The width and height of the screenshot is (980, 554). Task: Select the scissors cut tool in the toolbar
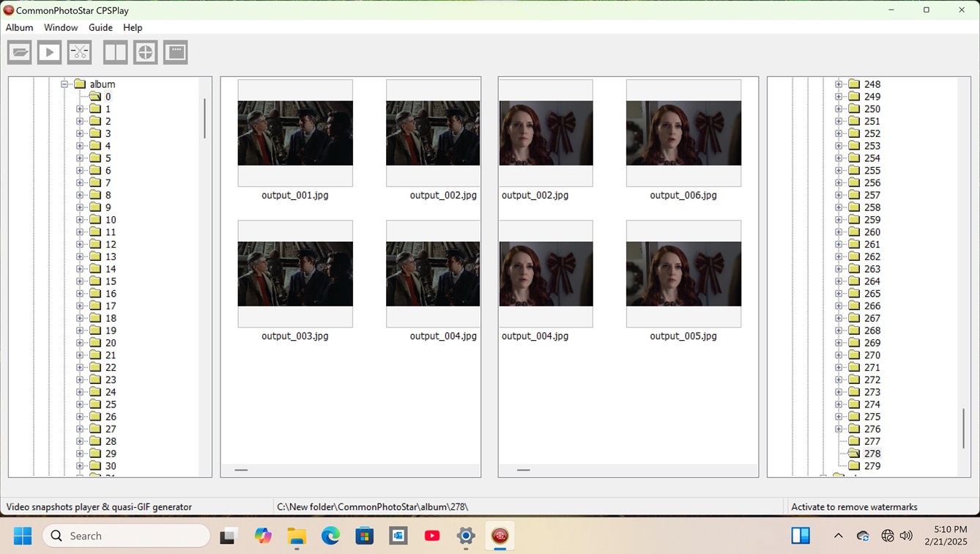[79, 53]
